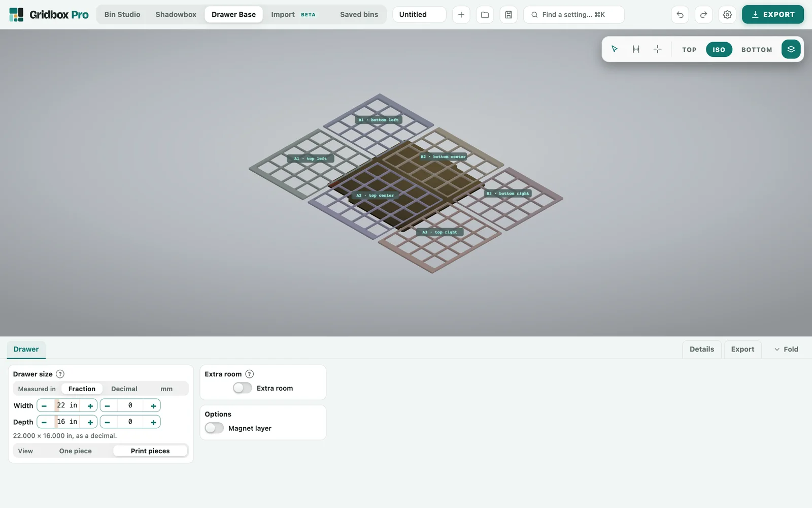Switch view to One piece

[76, 451]
